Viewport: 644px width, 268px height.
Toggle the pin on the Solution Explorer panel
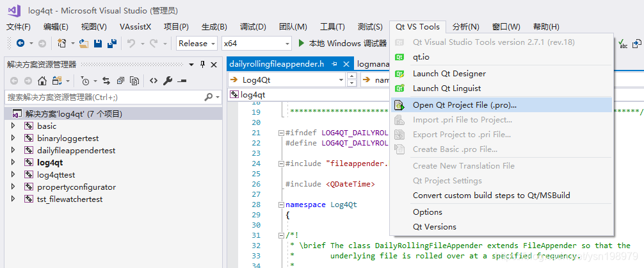[202, 65]
